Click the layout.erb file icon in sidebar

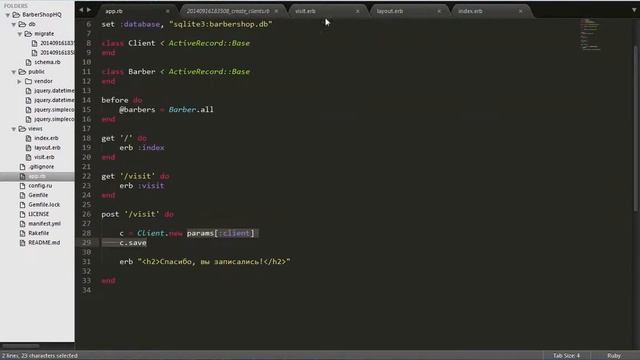[x=29, y=147]
